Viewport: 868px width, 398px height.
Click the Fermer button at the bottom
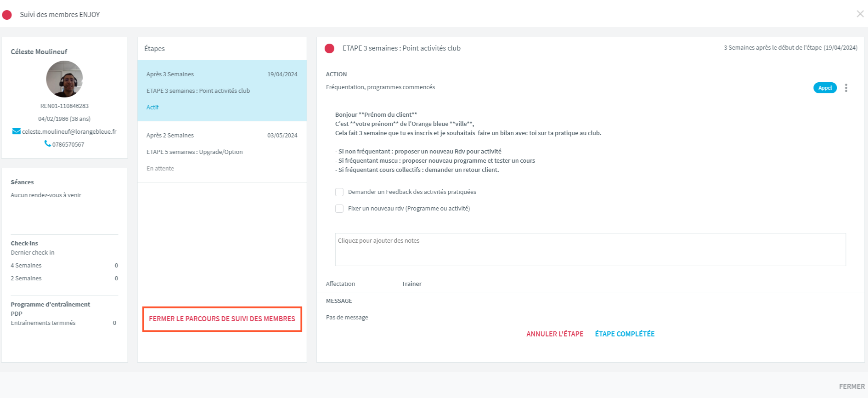point(851,387)
